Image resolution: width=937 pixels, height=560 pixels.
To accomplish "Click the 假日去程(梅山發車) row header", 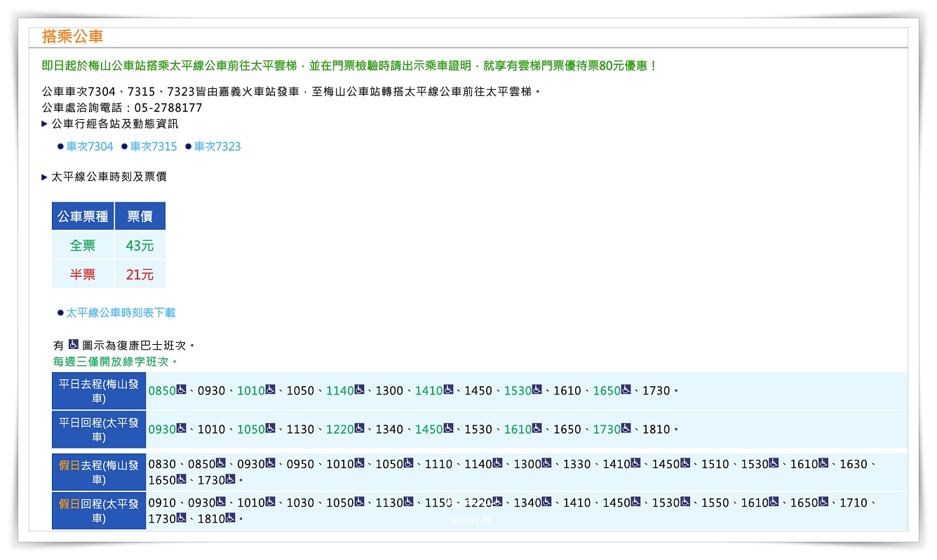I will tap(99, 472).
